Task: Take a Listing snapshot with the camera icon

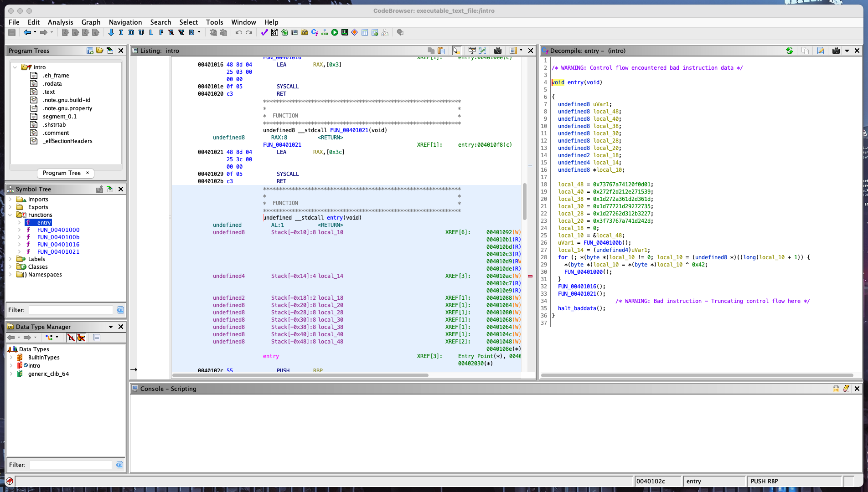Action: [x=498, y=51]
